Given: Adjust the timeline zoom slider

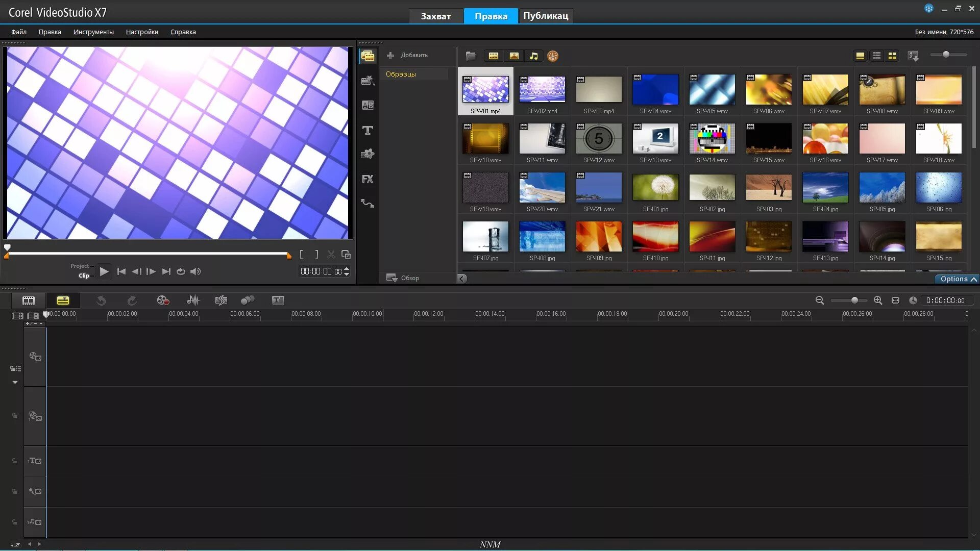Looking at the screenshot, I should [x=854, y=300].
